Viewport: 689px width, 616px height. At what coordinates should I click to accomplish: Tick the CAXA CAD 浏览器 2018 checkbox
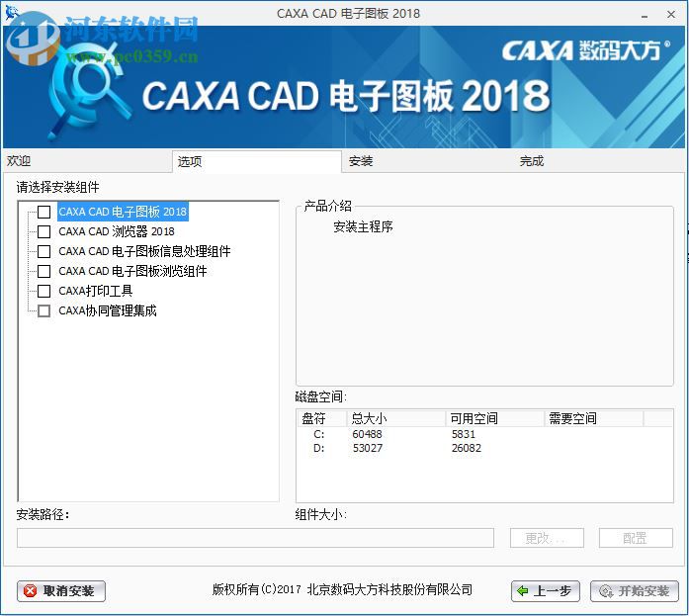(43, 231)
